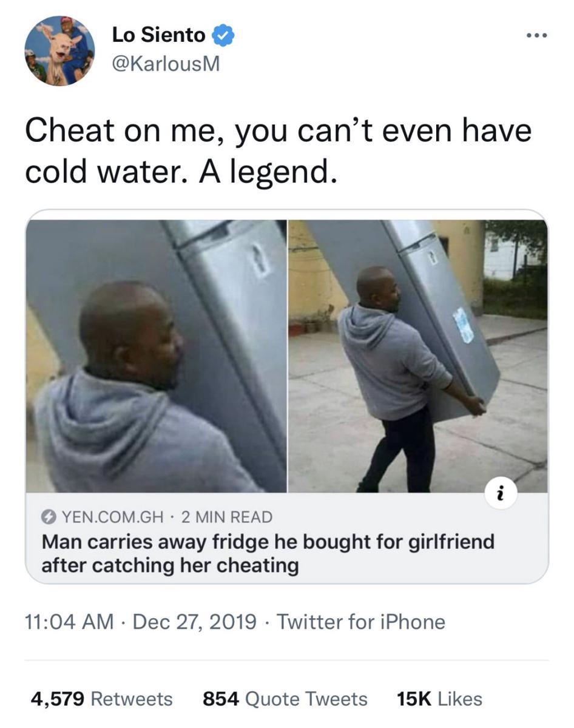This screenshot has height=728, width=574.
Task: View the 15K Likes list
Action: click(x=439, y=699)
